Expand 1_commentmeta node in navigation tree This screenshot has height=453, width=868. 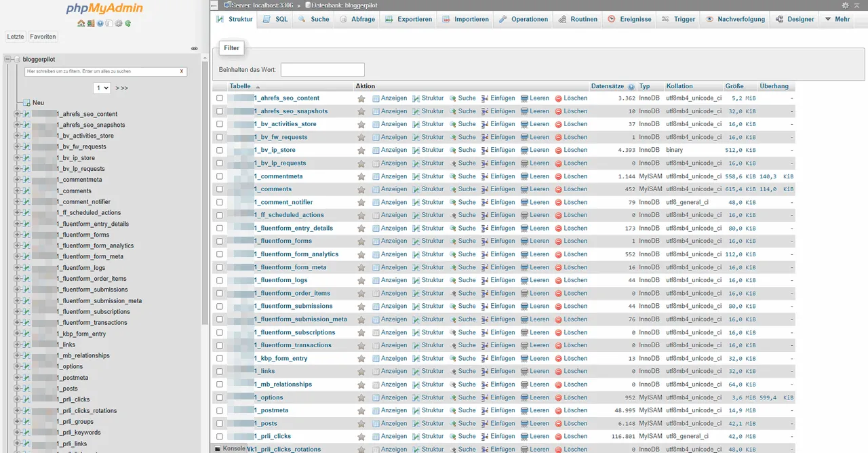[17, 180]
